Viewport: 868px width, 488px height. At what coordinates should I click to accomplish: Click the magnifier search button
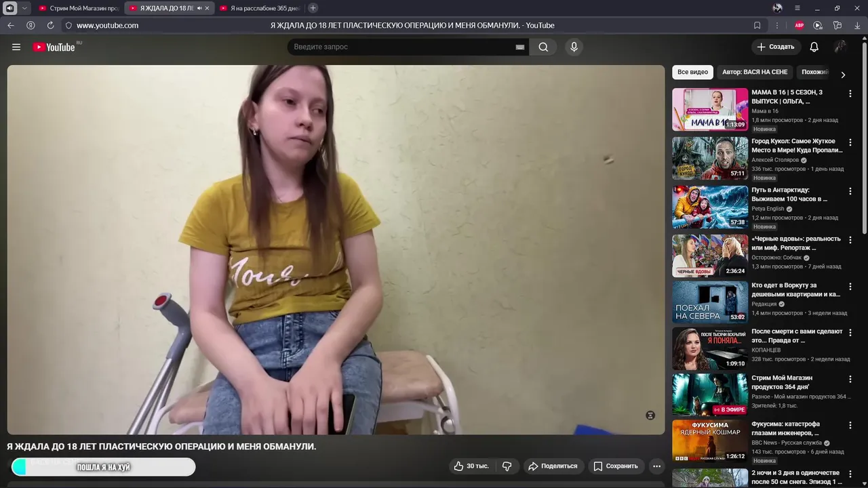coord(543,47)
